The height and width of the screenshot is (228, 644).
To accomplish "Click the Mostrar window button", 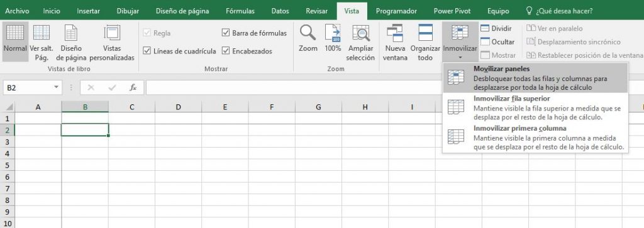I will [498, 55].
